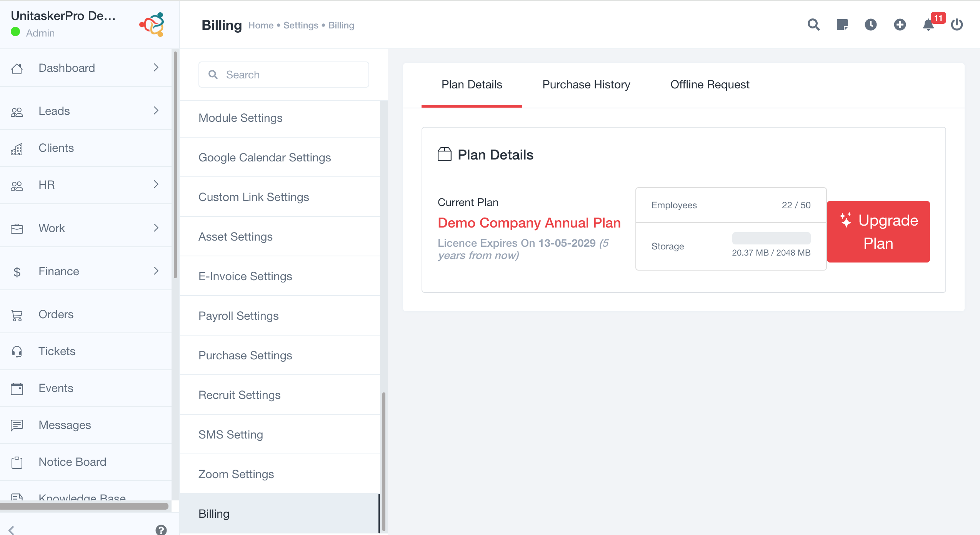Screen dimensions: 980x535
Task: Open sticky notes icon in header
Action: pos(842,25)
